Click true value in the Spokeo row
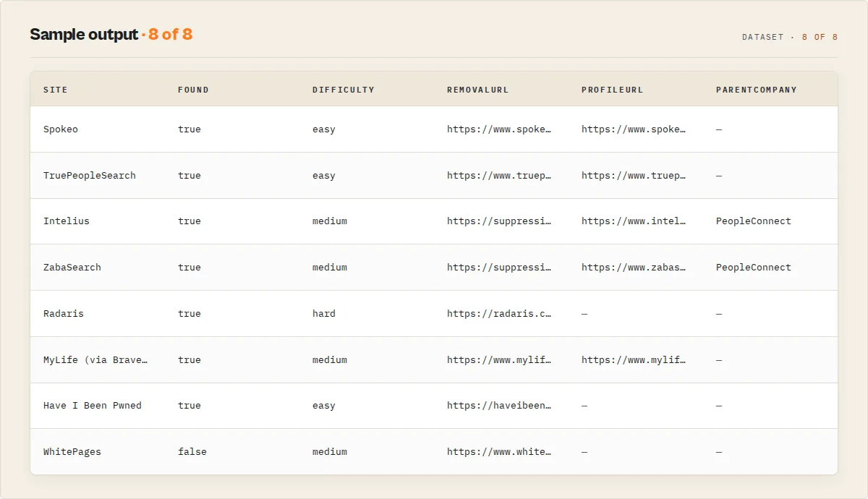This screenshot has width=868, height=499. tap(190, 129)
